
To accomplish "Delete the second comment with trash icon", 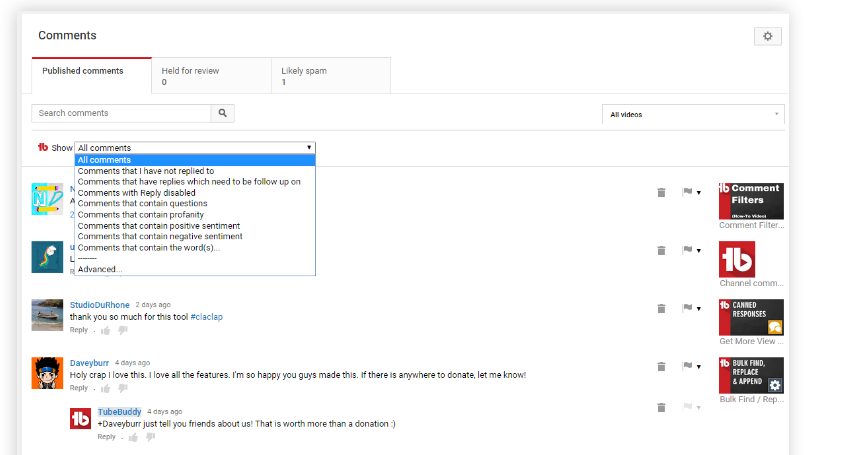I will (x=661, y=251).
